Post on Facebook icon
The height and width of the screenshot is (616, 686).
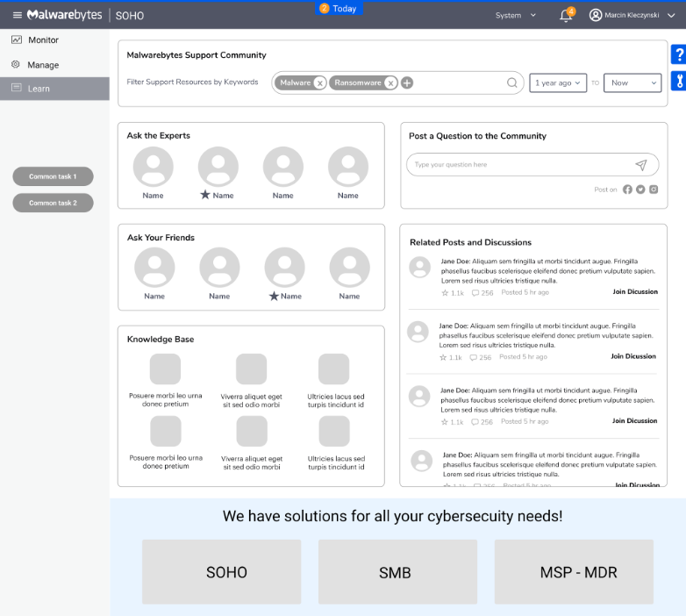[x=627, y=190]
